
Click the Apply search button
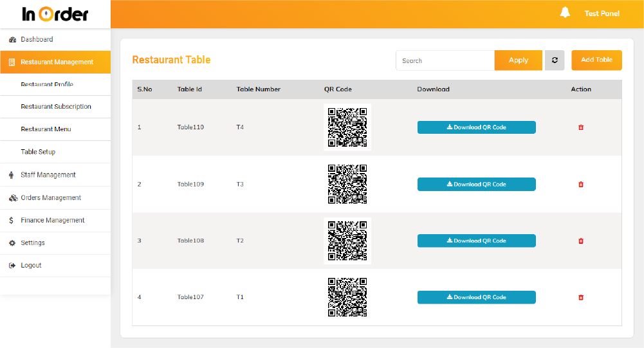pos(519,60)
